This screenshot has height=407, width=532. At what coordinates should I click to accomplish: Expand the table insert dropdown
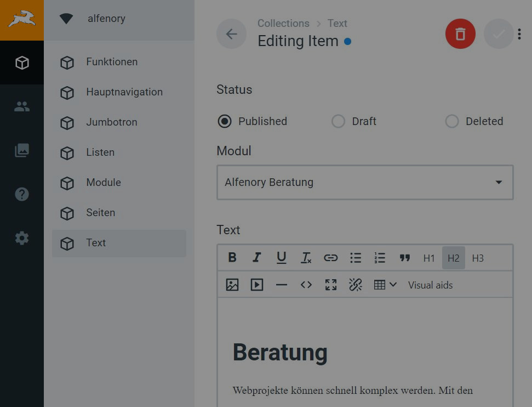click(x=385, y=285)
